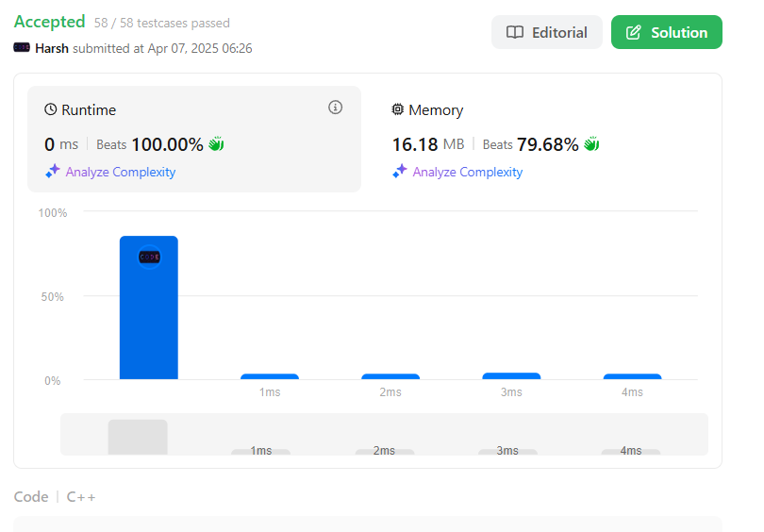Click the green Solution button

(x=667, y=32)
